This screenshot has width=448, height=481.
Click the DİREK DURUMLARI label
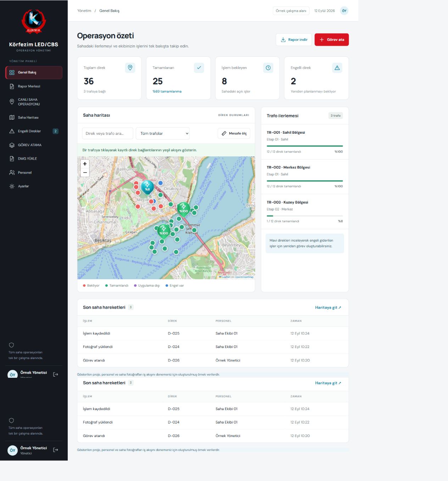[x=234, y=115]
